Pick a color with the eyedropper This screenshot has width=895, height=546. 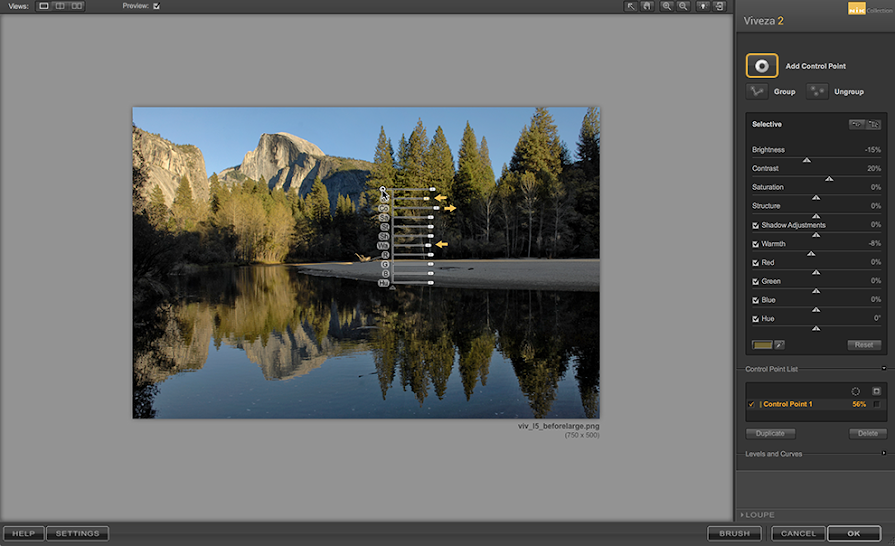[x=778, y=345]
